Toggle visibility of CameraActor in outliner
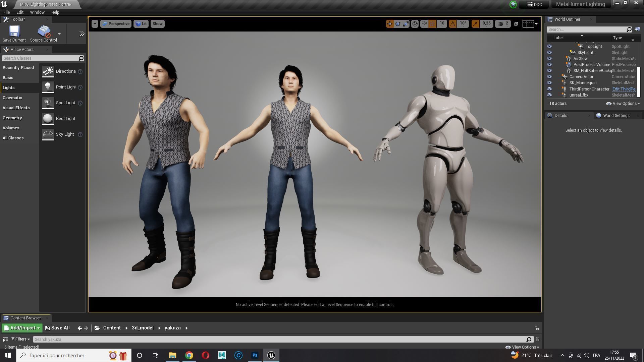 pos(549,77)
